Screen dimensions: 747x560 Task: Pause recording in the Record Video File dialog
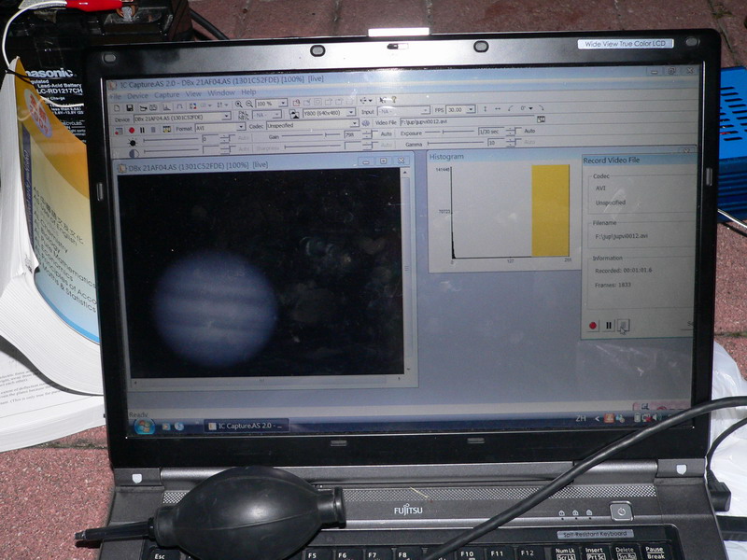609,326
